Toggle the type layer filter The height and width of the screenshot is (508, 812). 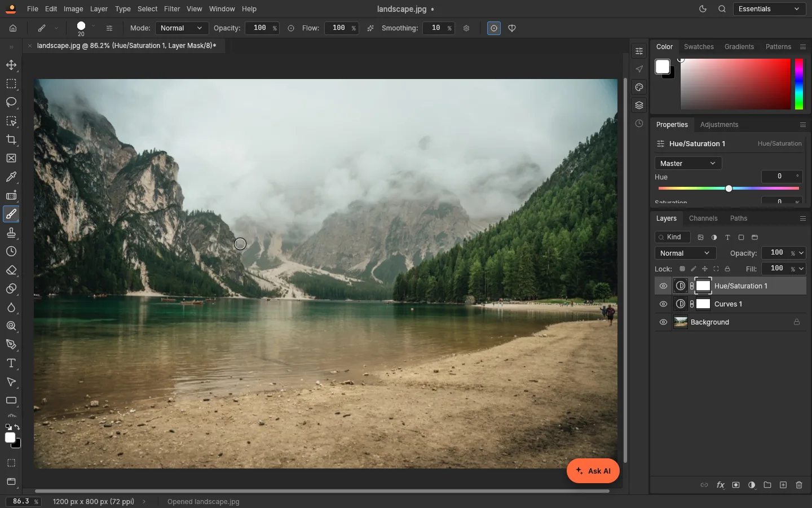click(x=727, y=238)
